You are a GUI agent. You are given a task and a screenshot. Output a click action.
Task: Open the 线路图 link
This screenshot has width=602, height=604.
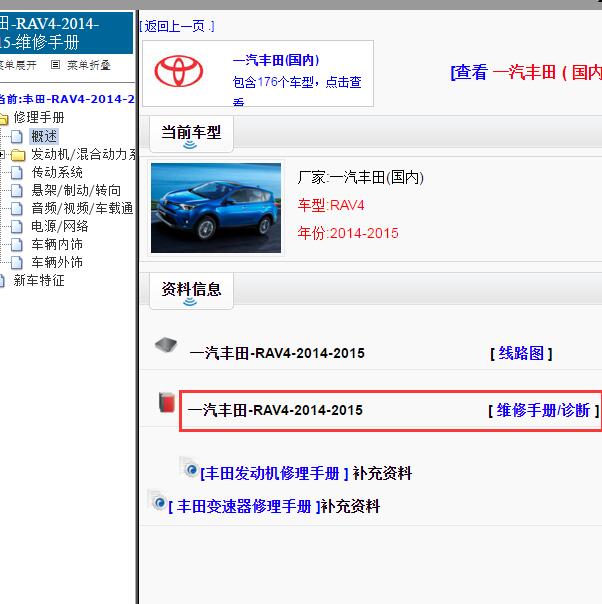(x=521, y=353)
